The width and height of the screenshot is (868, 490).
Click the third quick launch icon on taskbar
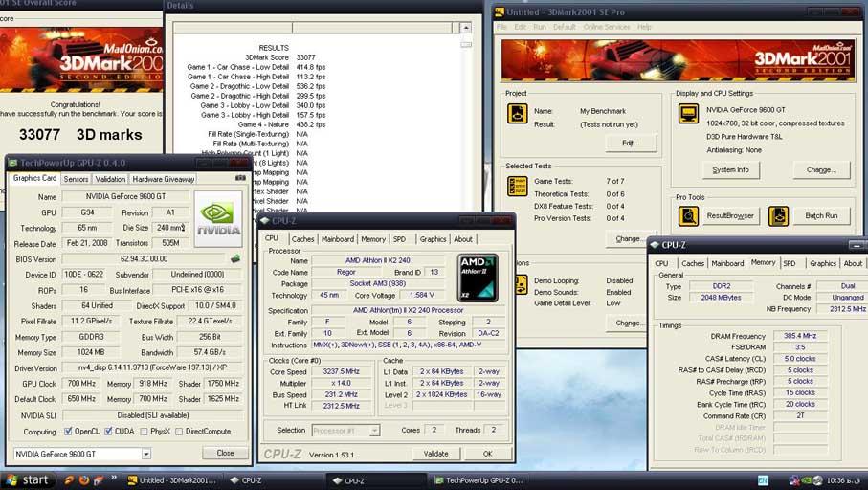(x=99, y=480)
